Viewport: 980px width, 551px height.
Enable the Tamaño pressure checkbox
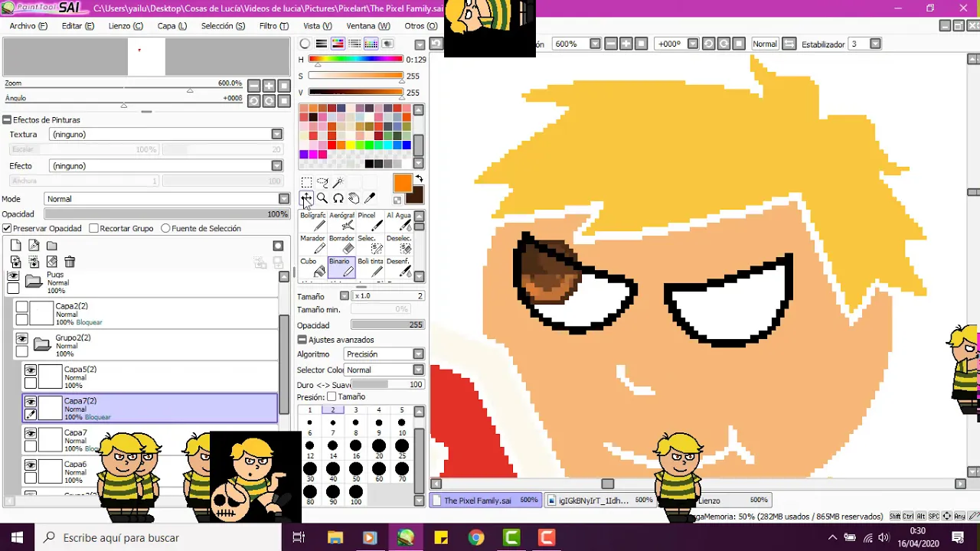[332, 397]
